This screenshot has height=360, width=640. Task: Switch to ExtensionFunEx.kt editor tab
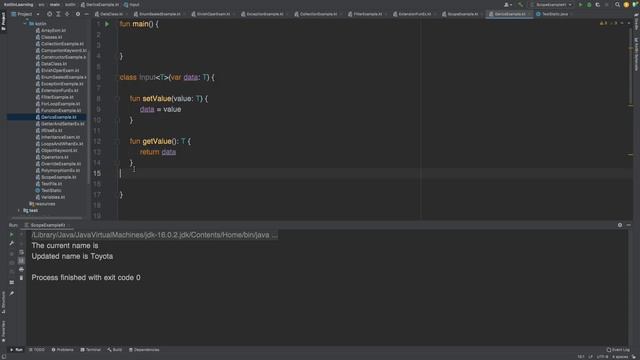point(415,14)
